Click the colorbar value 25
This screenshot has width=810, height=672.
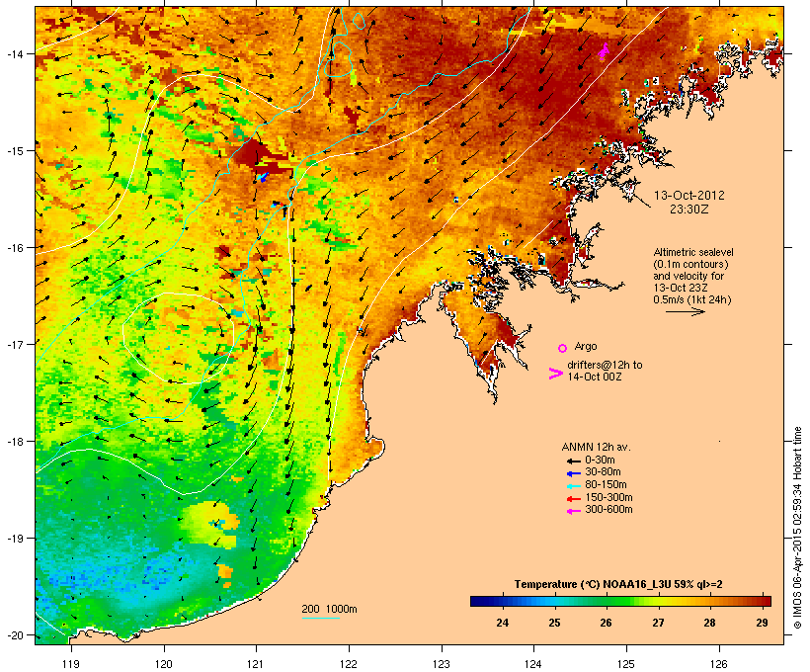pyautogui.click(x=554, y=623)
